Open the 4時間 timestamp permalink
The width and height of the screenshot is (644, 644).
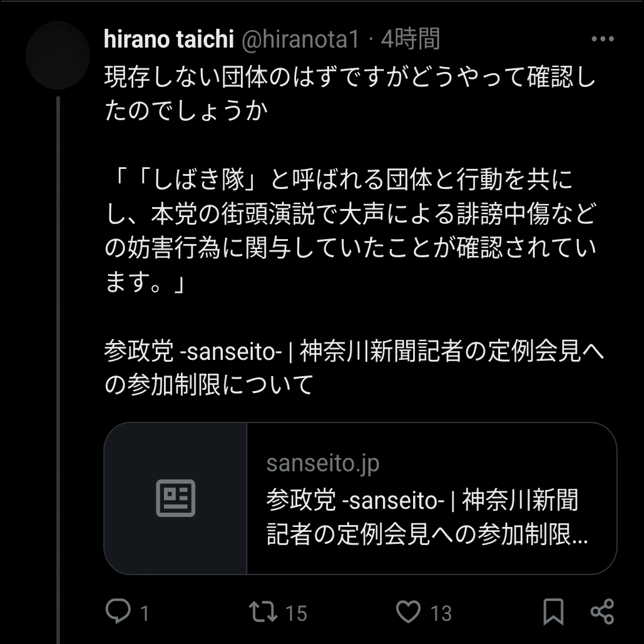tap(410, 39)
